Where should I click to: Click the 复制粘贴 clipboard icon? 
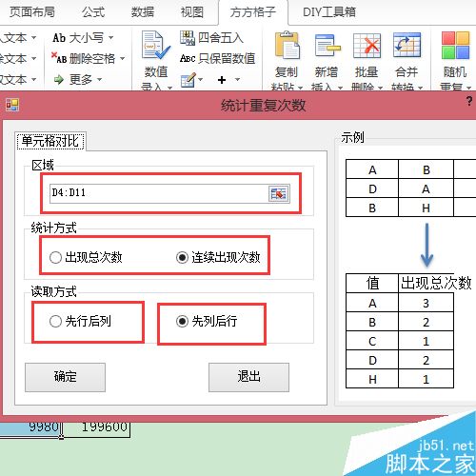coord(288,46)
